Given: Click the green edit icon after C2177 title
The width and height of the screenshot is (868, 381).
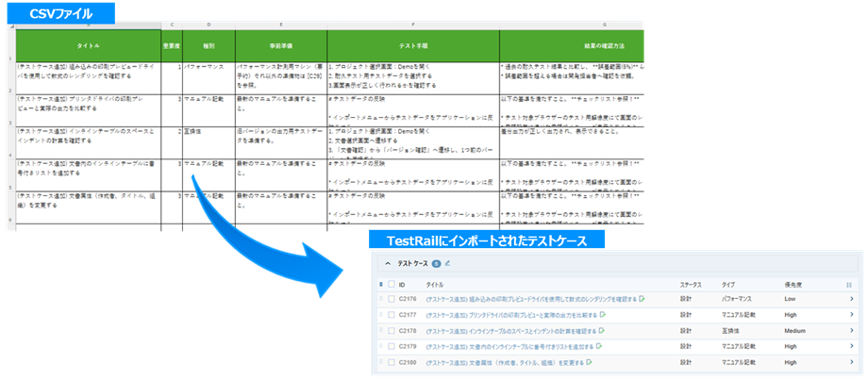Looking at the screenshot, I should 601,315.
